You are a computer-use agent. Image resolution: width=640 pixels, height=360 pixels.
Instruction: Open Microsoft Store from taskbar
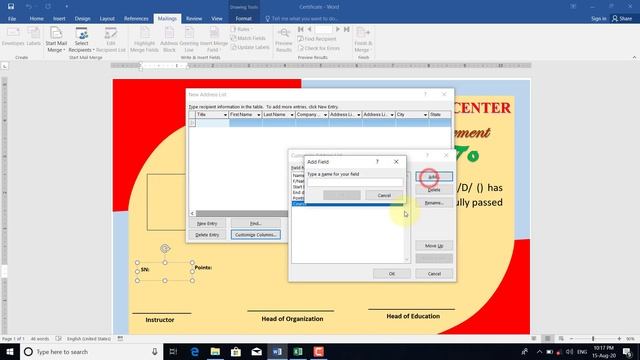pyautogui.click(x=236, y=351)
